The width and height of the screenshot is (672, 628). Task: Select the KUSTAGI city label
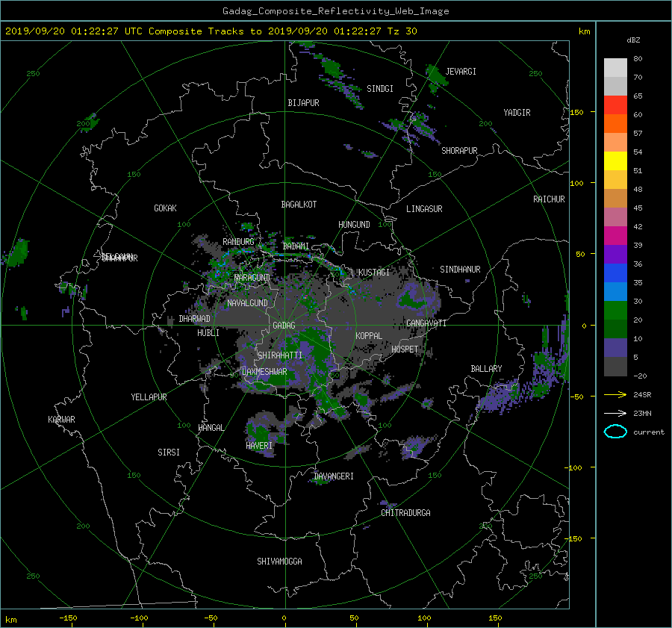374,273
